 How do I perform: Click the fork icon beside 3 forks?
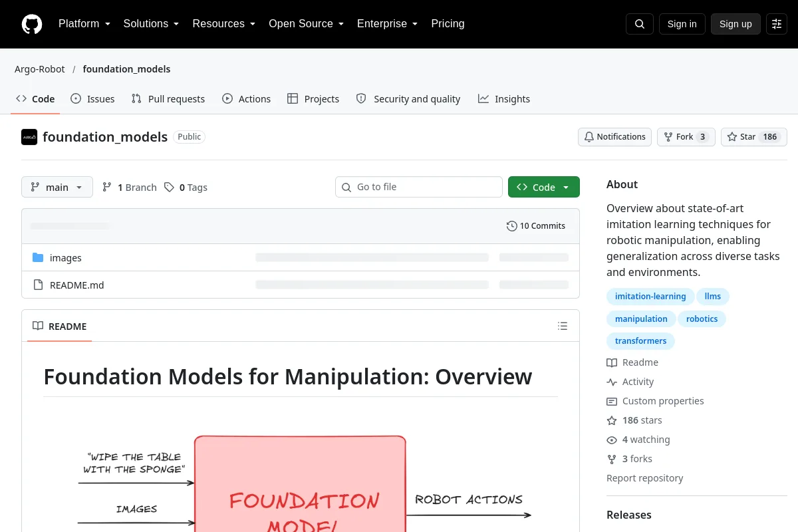tap(612, 459)
